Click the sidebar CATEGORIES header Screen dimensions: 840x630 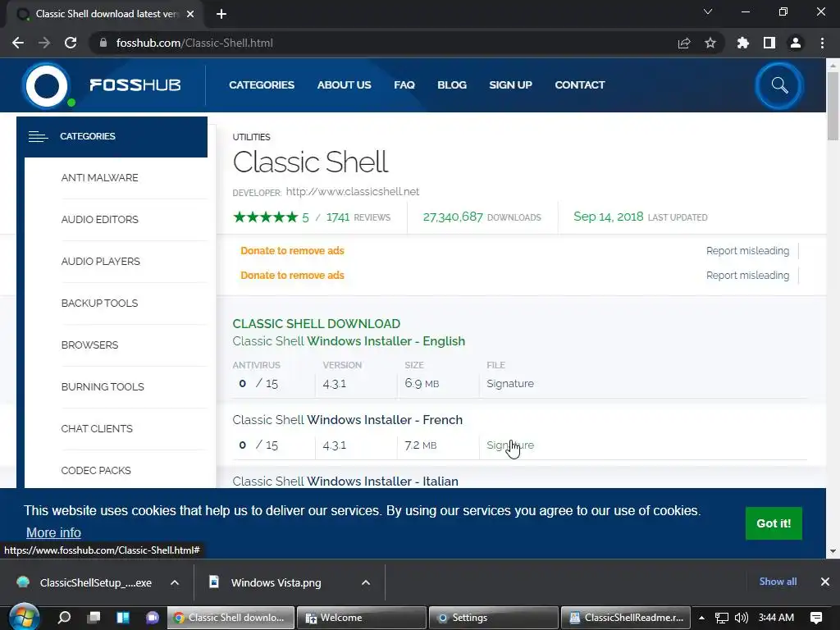(x=112, y=137)
